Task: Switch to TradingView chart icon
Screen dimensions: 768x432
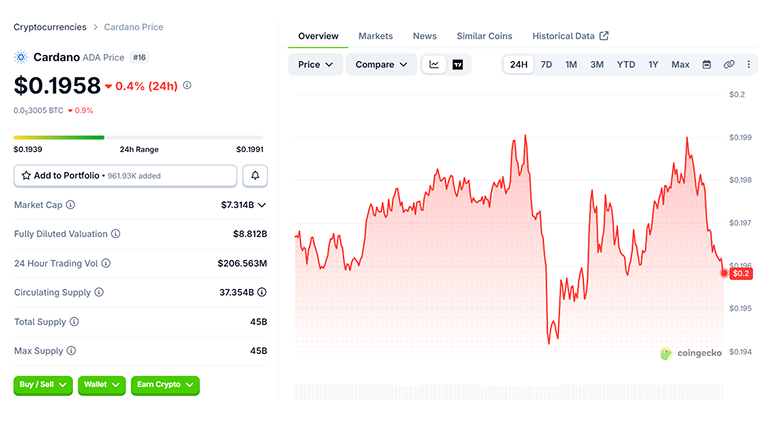Action: 457,65
